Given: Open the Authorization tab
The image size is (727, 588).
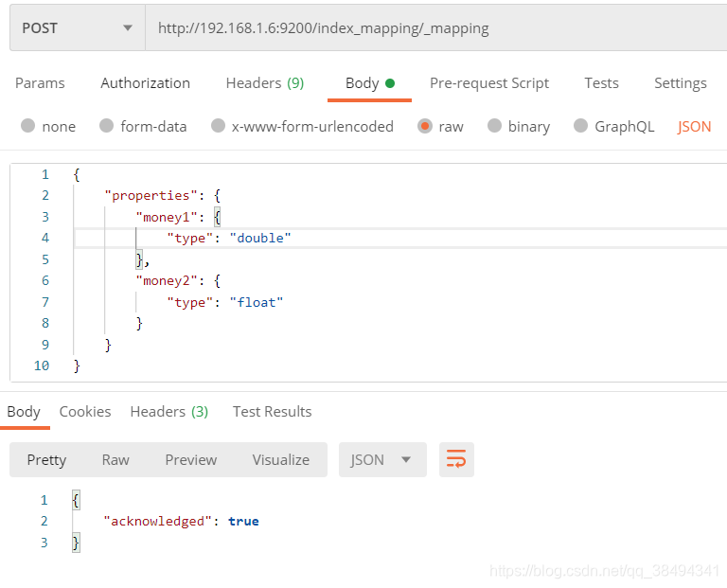Looking at the screenshot, I should click(145, 83).
